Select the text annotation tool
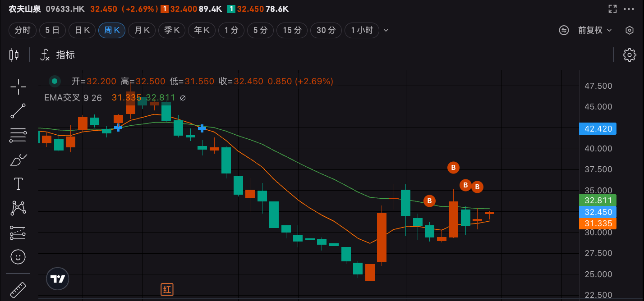This screenshot has width=644, height=301. point(18,184)
